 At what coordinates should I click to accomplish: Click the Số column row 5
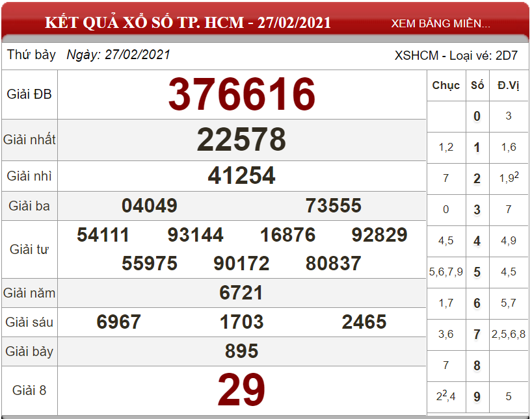pos(477,272)
